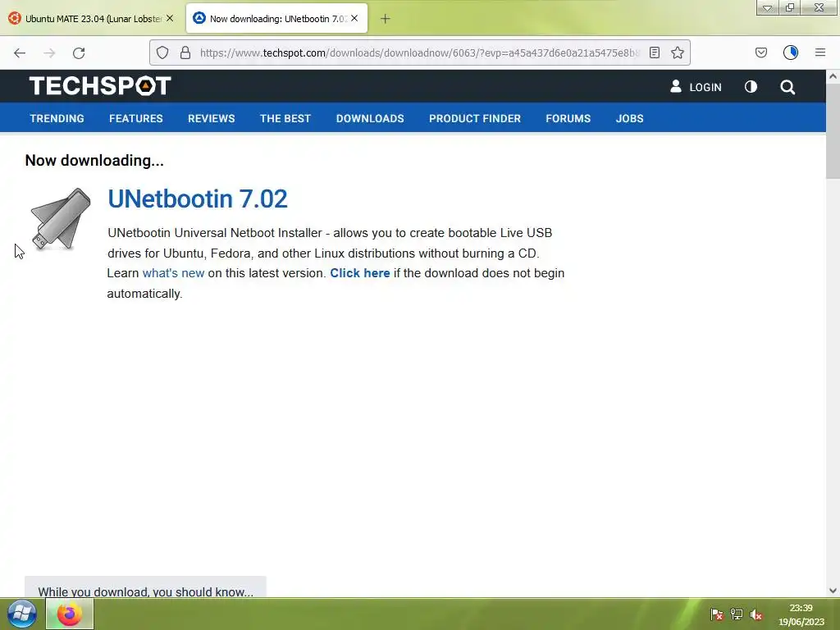Bookmark this page with the star icon
The image size is (840, 630).
pyautogui.click(x=677, y=52)
